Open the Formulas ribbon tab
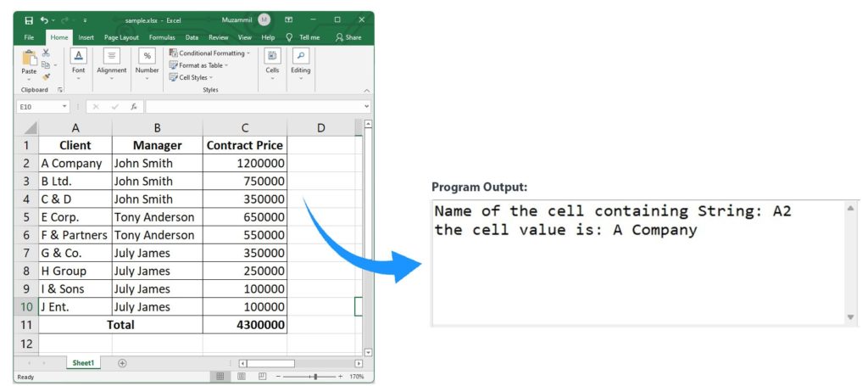This screenshot has width=868, height=386. pos(162,37)
